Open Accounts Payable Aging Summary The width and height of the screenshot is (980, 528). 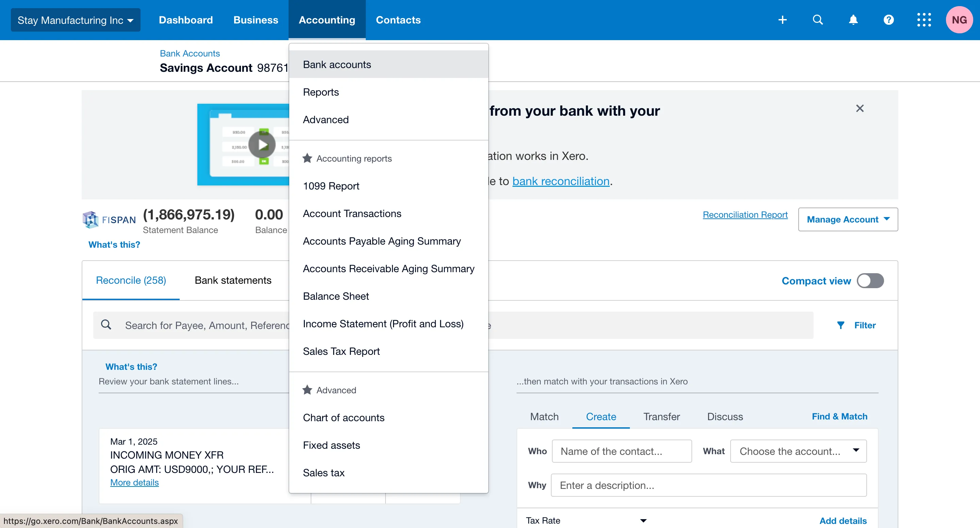[x=388, y=241]
